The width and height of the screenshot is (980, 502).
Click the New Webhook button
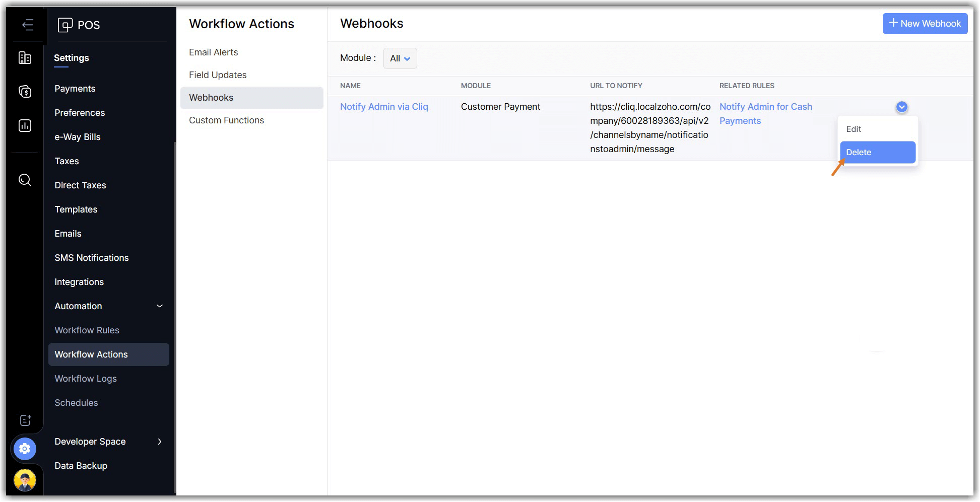(925, 24)
